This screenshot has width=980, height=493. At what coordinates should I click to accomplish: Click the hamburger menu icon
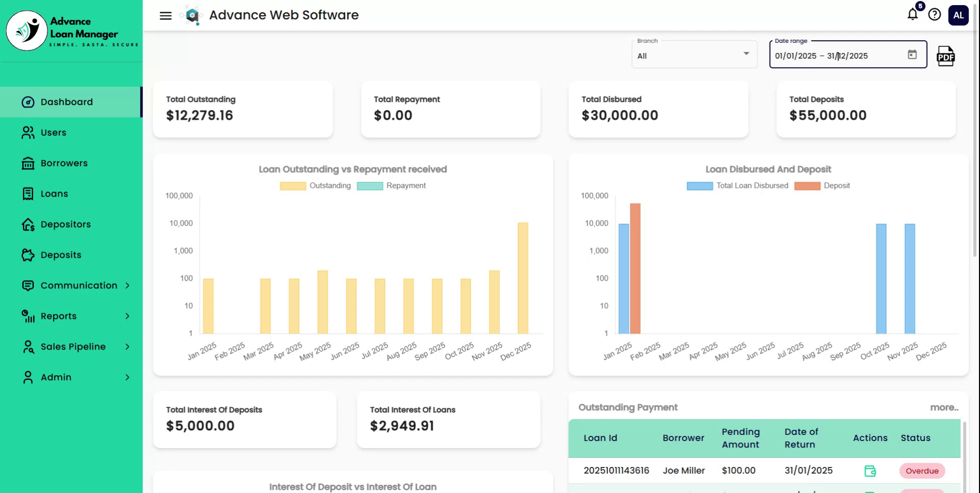tap(165, 15)
